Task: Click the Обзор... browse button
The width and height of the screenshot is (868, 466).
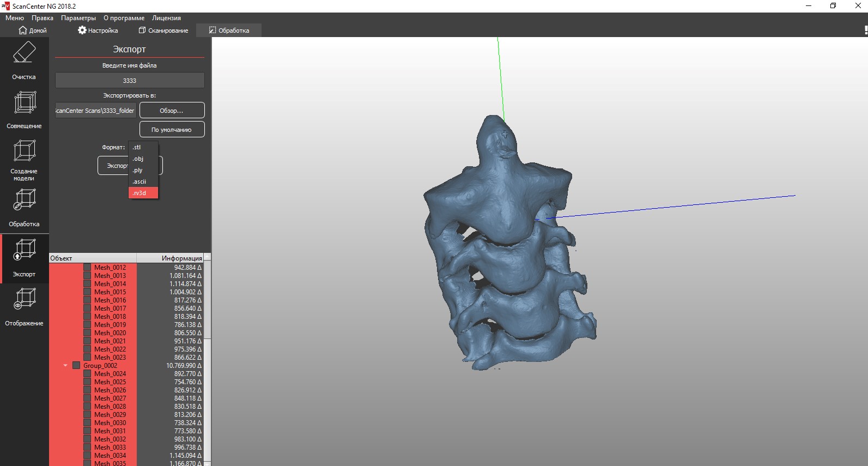Action: [x=172, y=111]
